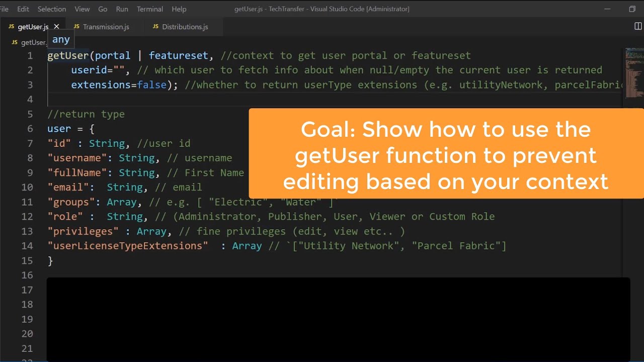Click the getUser function name
Screen dimensions: 644x362
coord(68,55)
